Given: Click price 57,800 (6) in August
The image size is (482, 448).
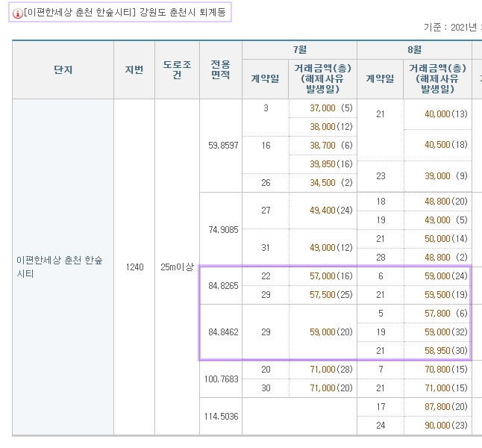Looking at the screenshot, I should [446, 314].
